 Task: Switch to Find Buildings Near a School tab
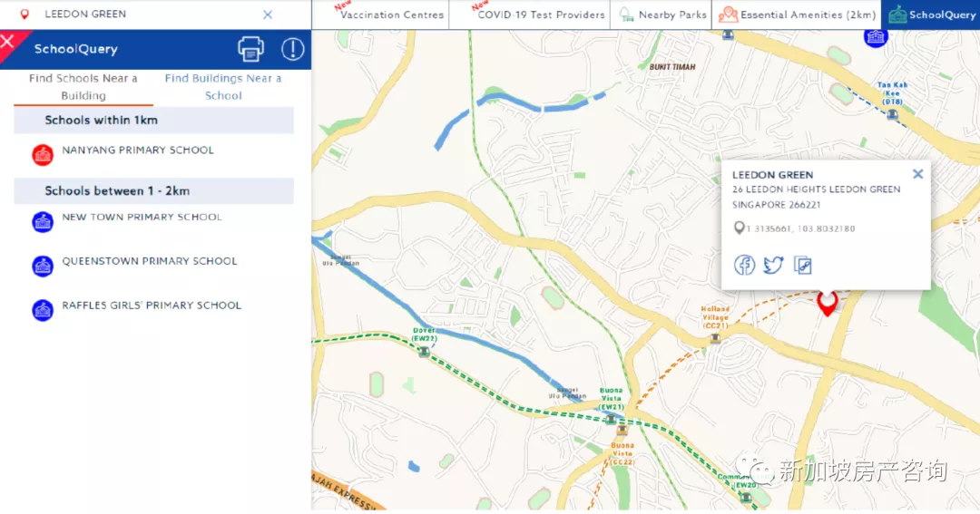tap(223, 87)
